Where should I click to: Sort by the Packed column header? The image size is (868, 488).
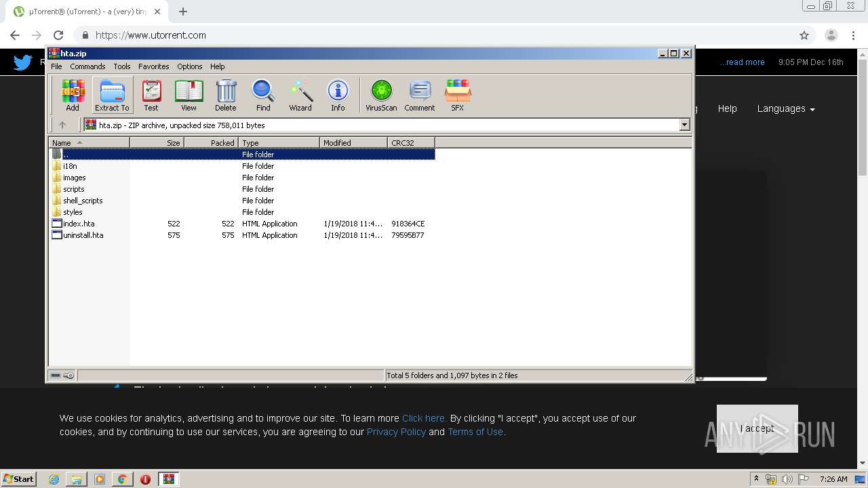211,143
